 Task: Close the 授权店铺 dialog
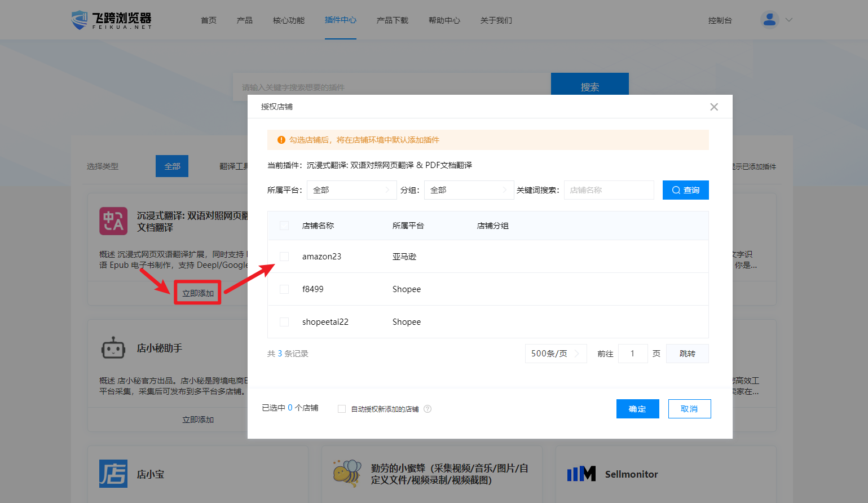pos(714,107)
